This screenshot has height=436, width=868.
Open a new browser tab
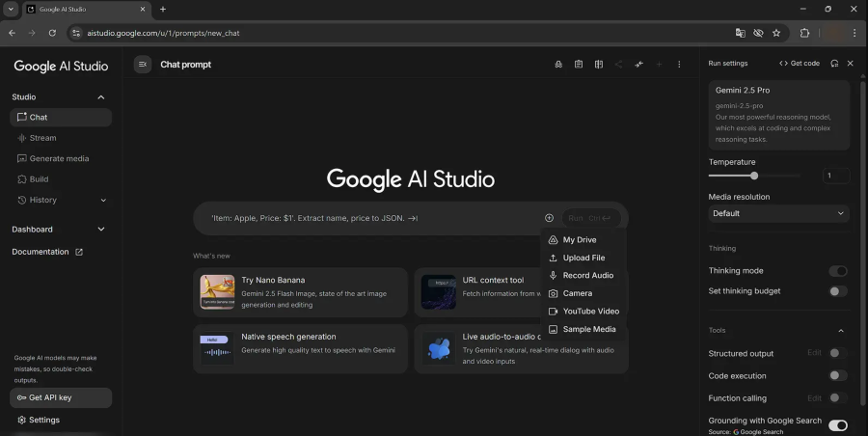163,9
